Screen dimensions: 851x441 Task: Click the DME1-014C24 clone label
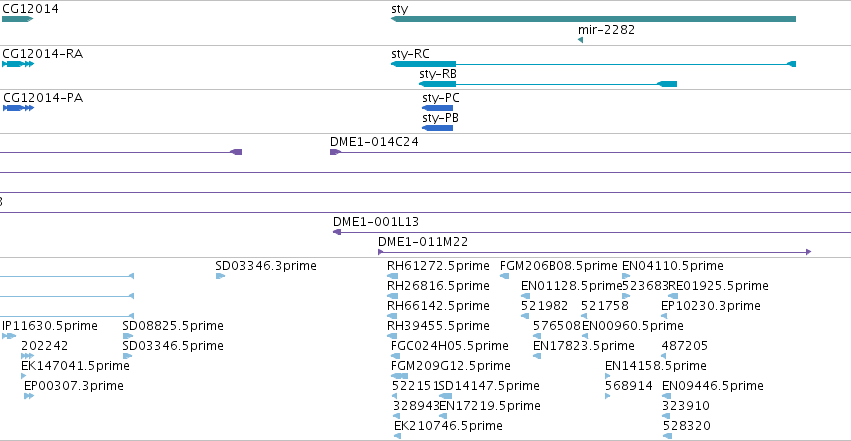click(x=374, y=142)
